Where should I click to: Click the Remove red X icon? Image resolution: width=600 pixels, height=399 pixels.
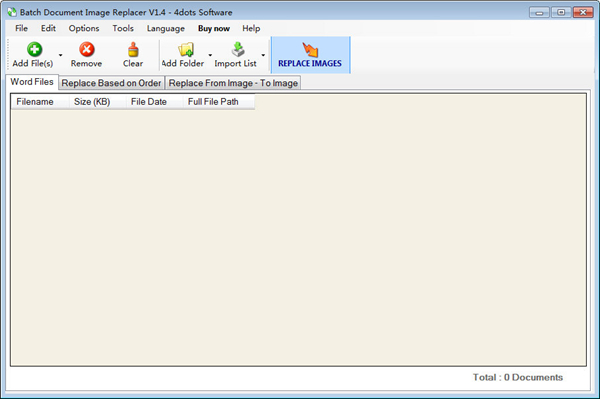[87, 49]
